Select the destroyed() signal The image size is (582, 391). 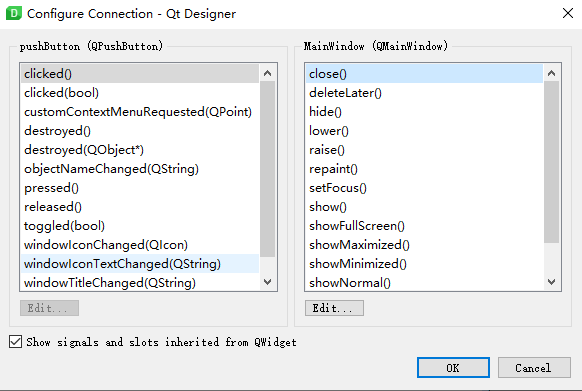(x=140, y=131)
